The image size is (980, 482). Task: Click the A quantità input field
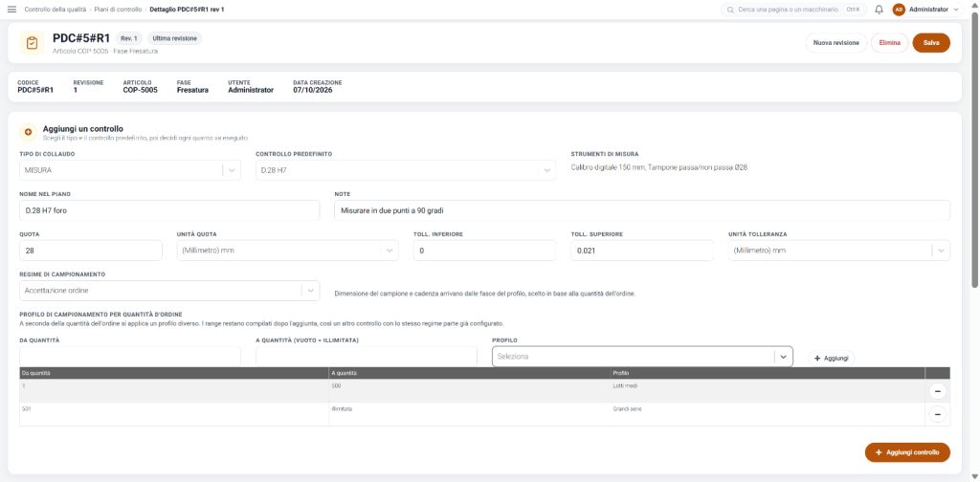367,357
